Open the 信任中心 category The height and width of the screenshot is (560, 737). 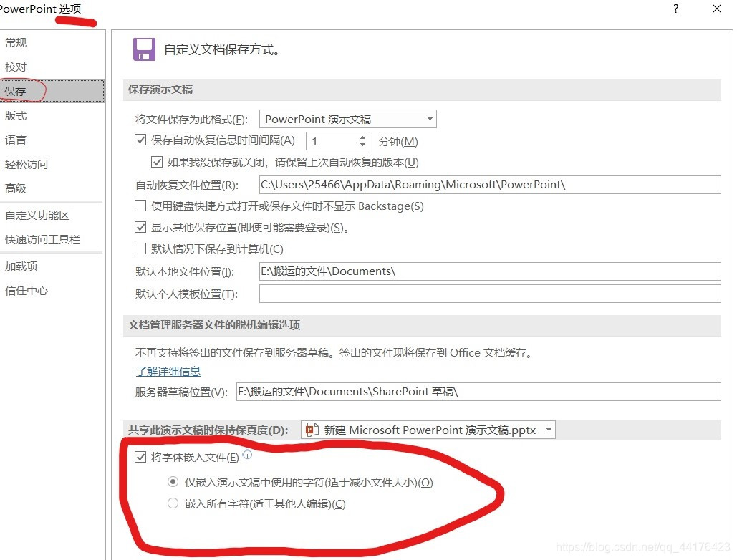(52, 291)
